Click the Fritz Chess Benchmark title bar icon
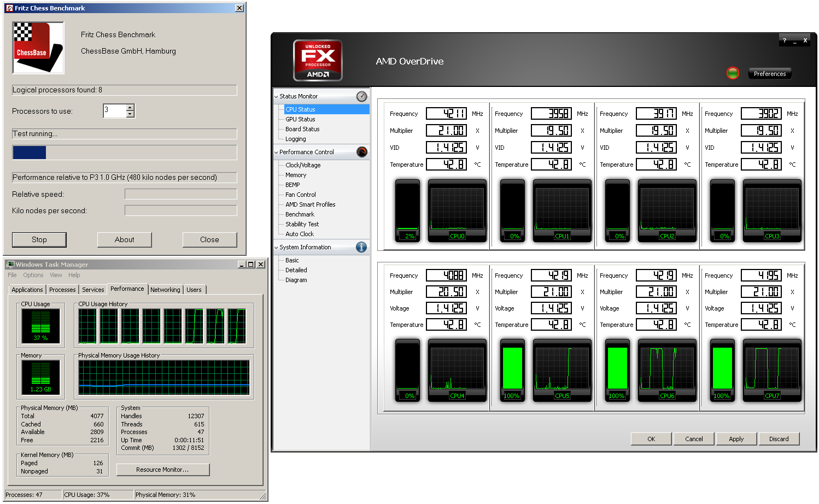 pos(10,8)
